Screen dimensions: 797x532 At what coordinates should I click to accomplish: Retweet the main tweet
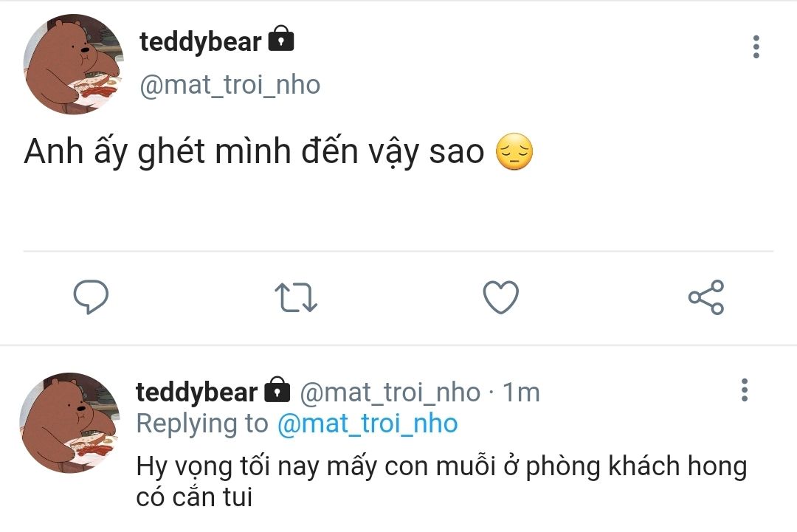[296, 297]
